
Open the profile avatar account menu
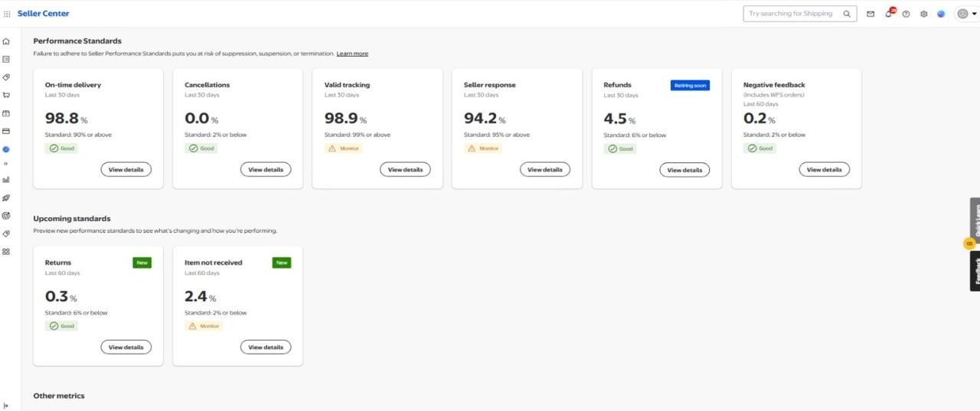(966, 14)
